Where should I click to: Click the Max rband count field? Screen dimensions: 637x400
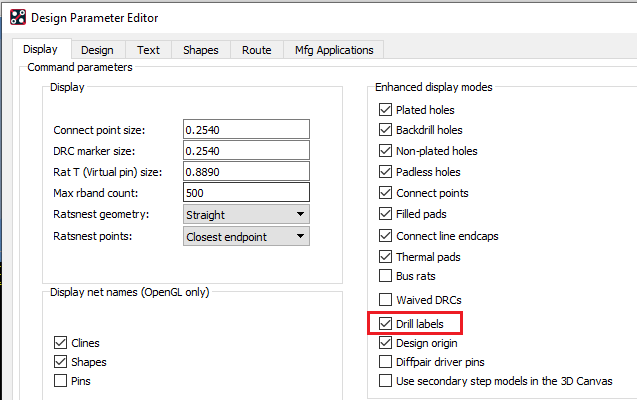click(246, 192)
